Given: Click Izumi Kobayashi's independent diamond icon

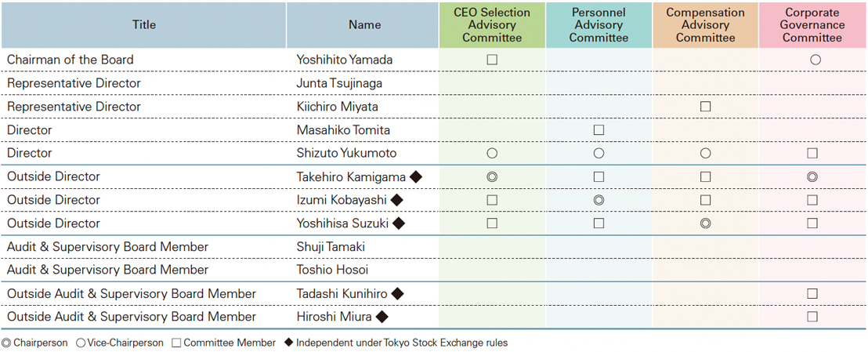Looking at the screenshot, I should click(x=397, y=200).
